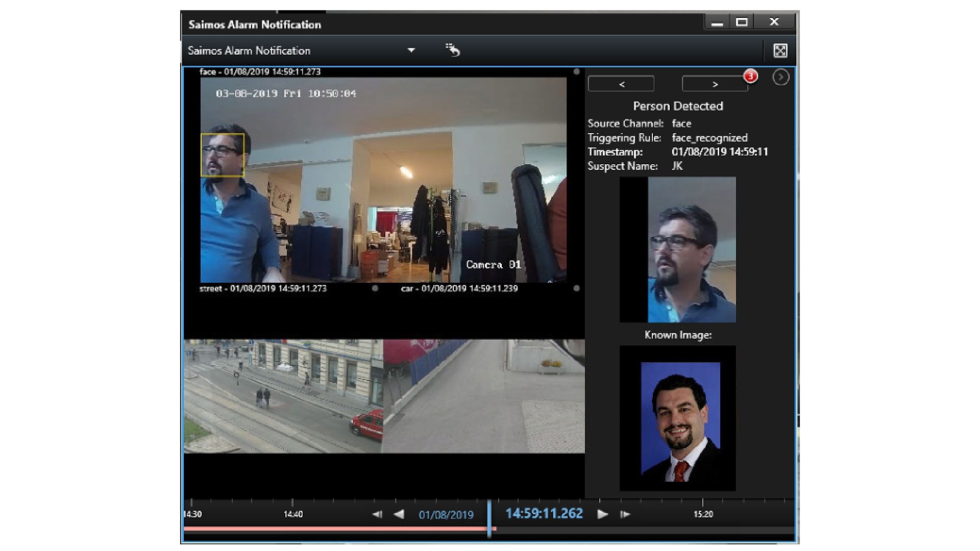Click the red badge showing 3 alarms
980x551 pixels.
click(x=750, y=76)
